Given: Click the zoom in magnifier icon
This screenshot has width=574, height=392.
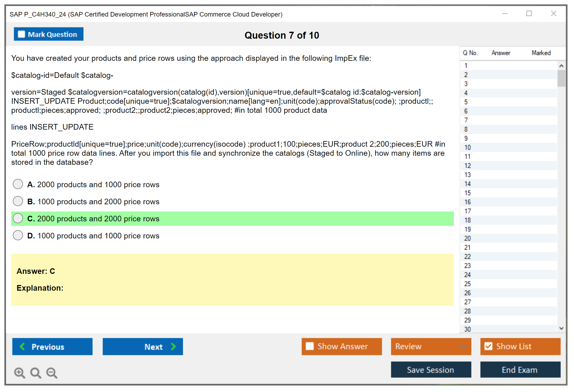Looking at the screenshot, I should (x=19, y=373).
